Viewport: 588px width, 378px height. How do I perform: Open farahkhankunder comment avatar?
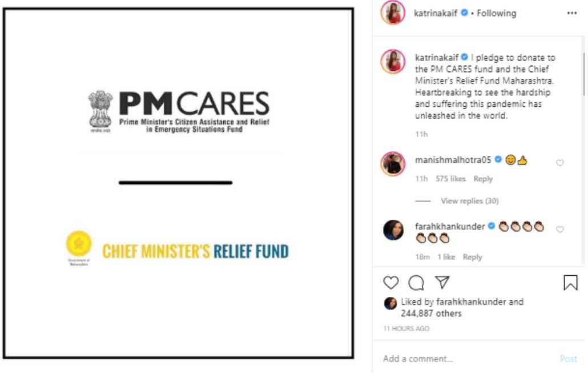click(x=393, y=230)
